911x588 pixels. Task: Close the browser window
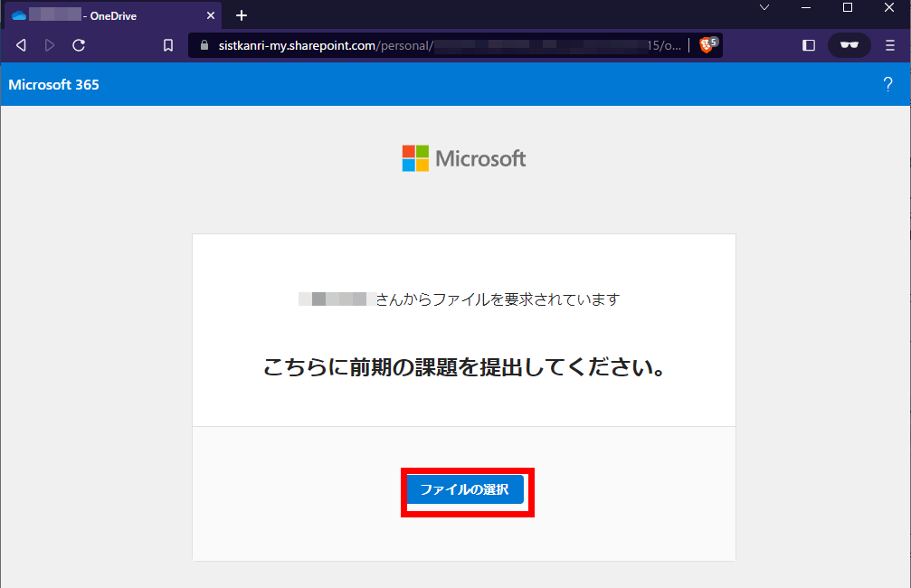tap(889, 7)
